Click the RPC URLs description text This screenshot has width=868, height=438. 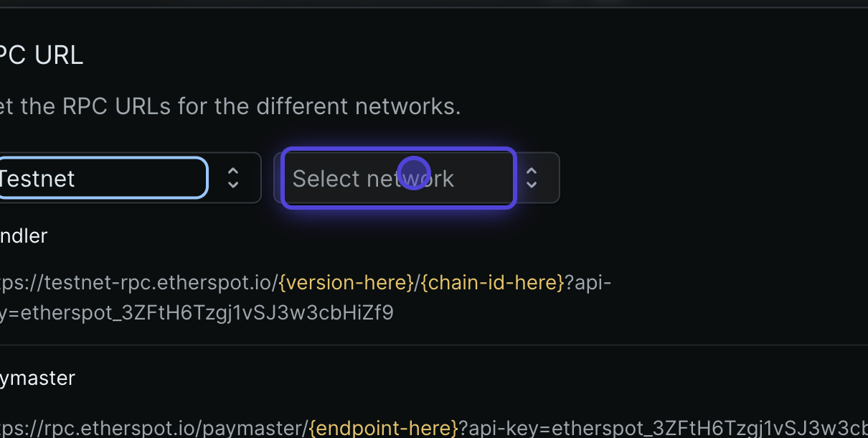pyautogui.click(x=230, y=106)
